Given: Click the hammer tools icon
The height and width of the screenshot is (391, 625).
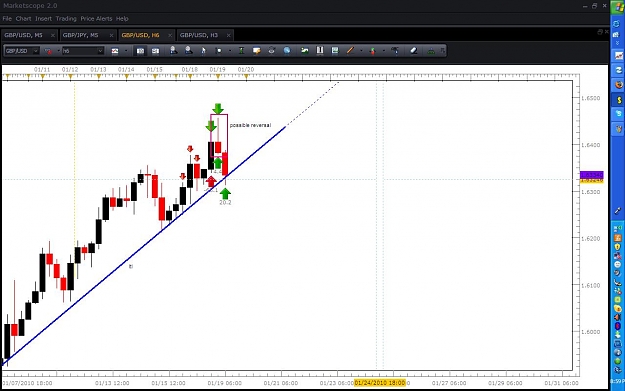Looking at the screenshot, I should pyautogui.click(x=395, y=51).
